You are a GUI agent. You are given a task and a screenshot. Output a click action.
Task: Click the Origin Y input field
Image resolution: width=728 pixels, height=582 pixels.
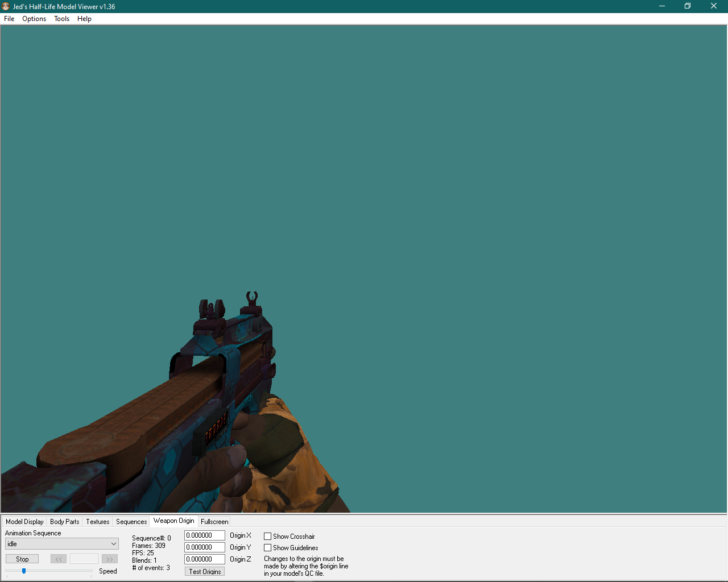[x=205, y=547]
